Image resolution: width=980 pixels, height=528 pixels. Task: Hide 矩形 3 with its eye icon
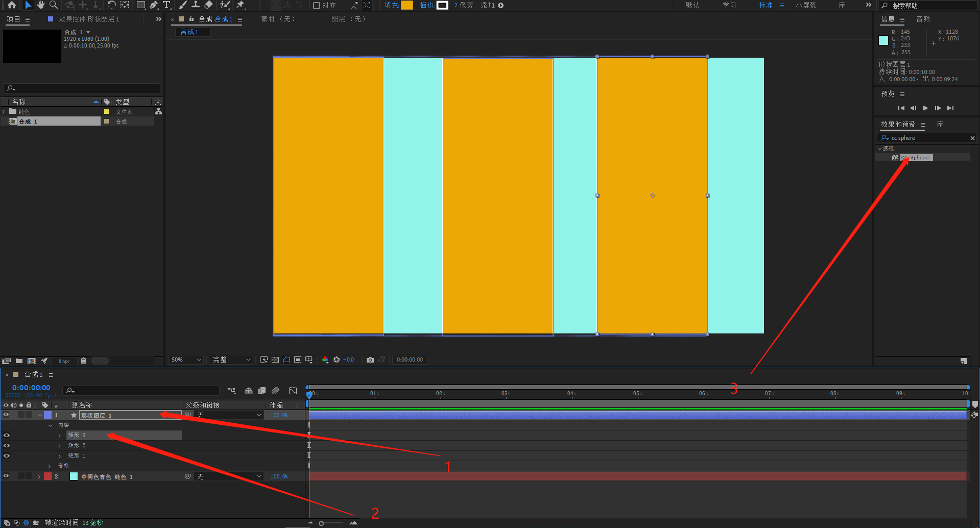6,435
